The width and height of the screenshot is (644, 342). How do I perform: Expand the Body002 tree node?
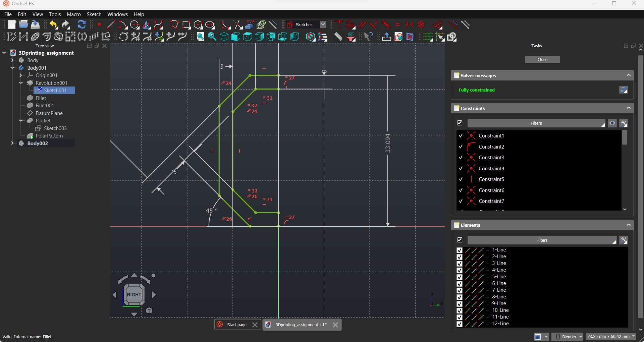point(12,144)
